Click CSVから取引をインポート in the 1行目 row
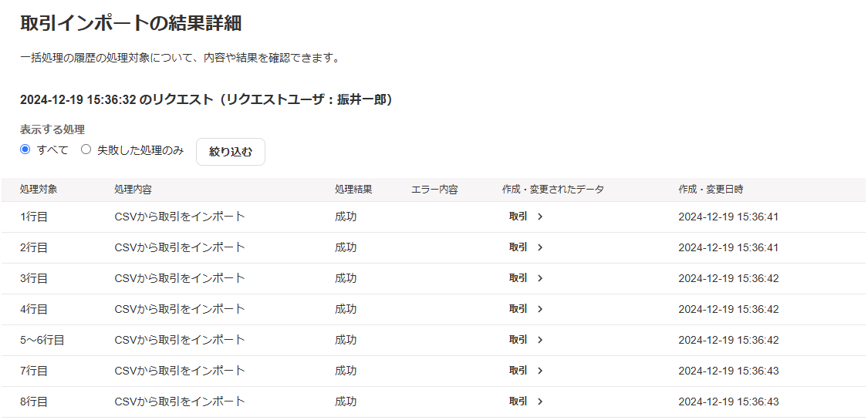The height and width of the screenshot is (420, 868). [179, 217]
